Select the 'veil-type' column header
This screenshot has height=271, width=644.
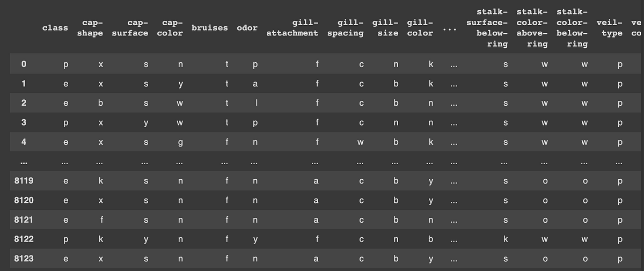point(610,28)
